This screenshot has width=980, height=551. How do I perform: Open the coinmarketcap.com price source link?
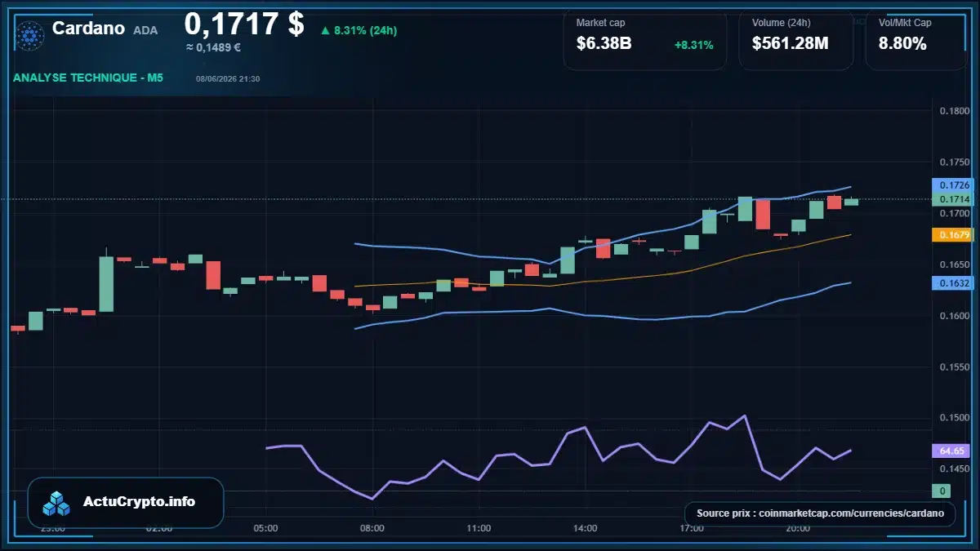(x=820, y=513)
